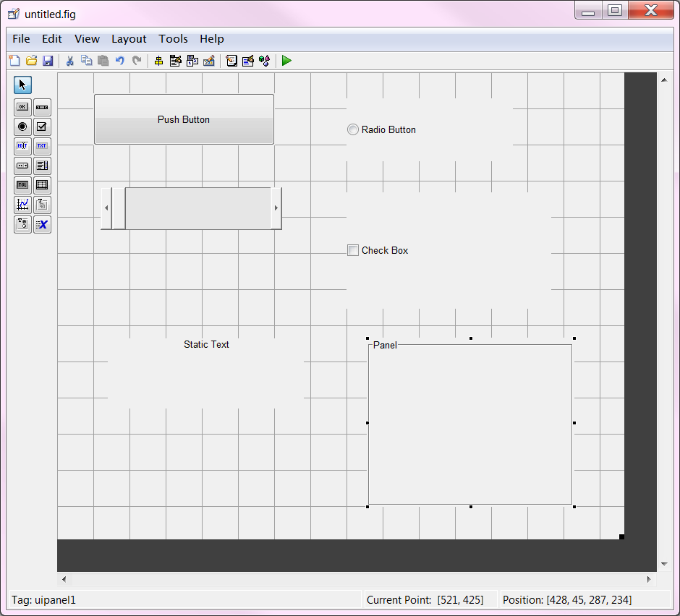The width and height of the screenshot is (680, 616).
Task: Open the Tools menu
Action: click(173, 39)
